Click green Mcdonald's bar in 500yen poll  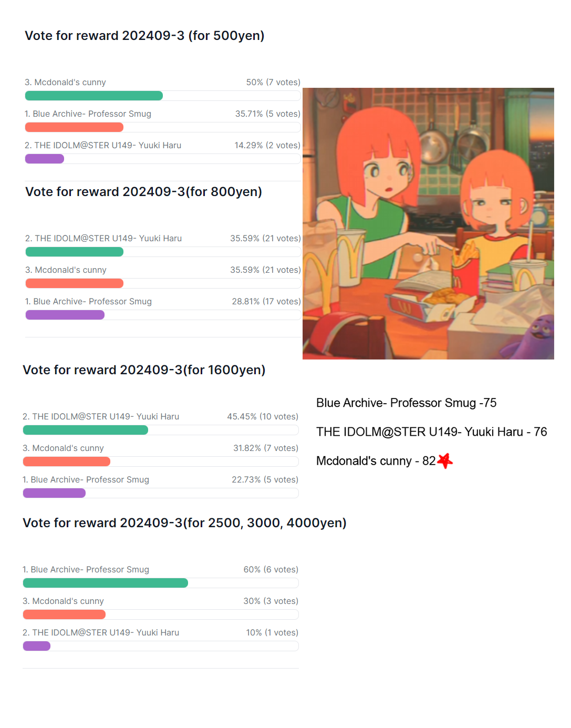coord(94,96)
